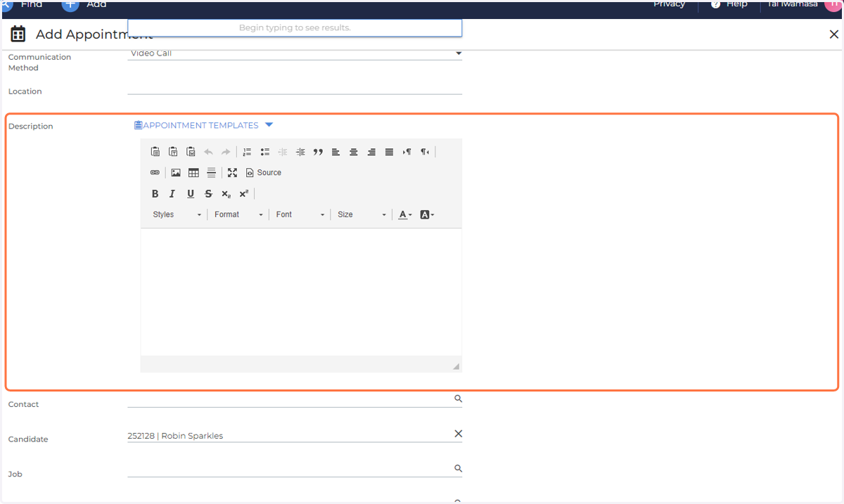Click the Decrease Indent icon
844x504 pixels.
pyautogui.click(x=283, y=152)
